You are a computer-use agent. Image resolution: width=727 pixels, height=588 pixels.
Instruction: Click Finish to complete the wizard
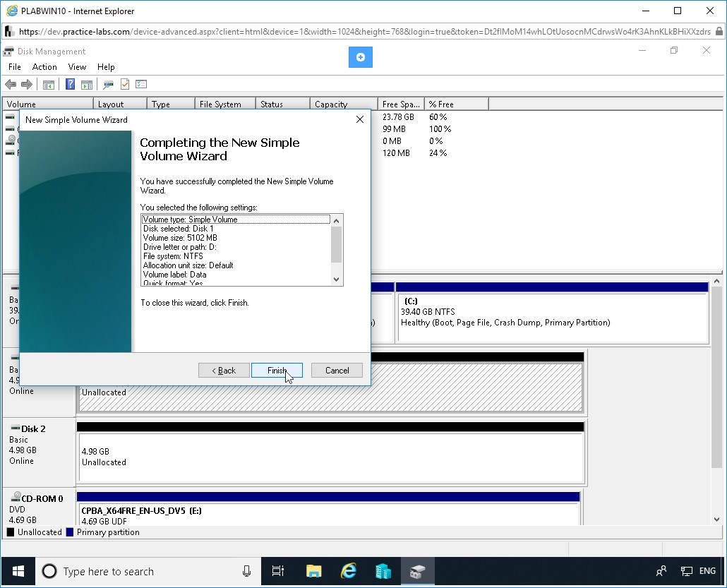(277, 370)
